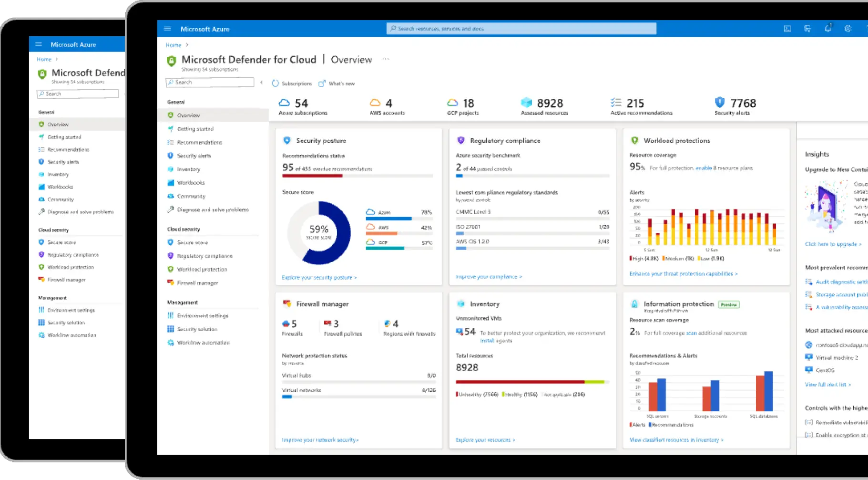Open Workflow automation in Management section
Viewport: 868px width, 480px height.
(203, 343)
